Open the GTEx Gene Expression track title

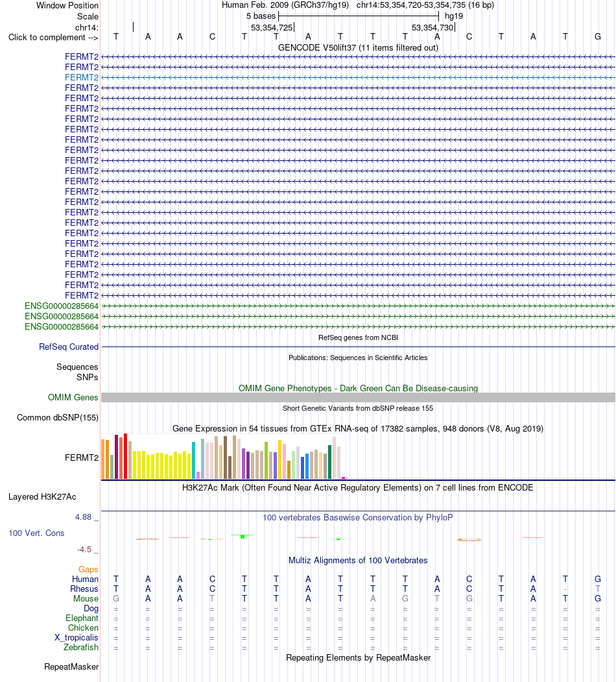(358, 428)
